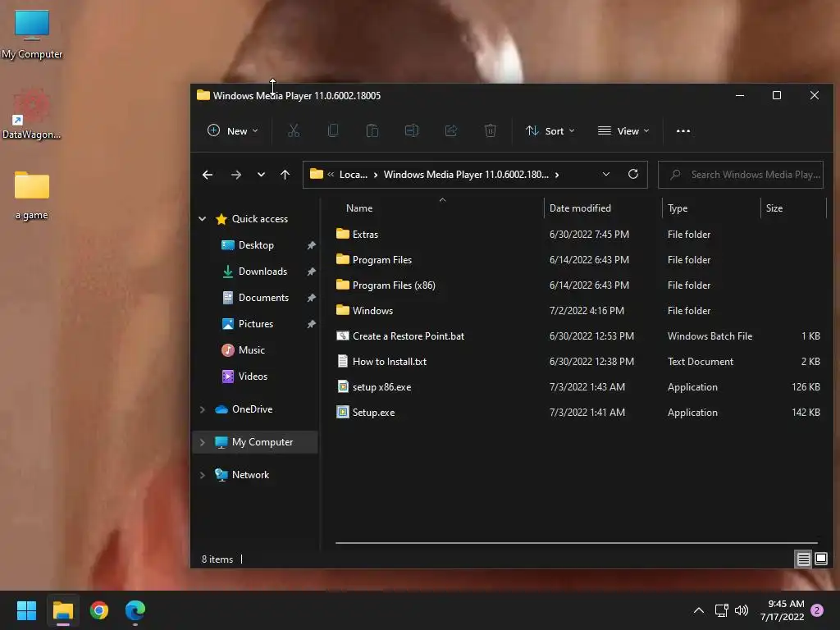Go forward with the right arrow

[x=235, y=175]
